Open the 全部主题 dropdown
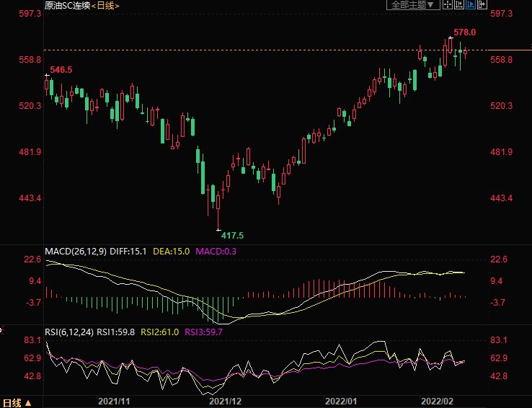 click(413, 5)
